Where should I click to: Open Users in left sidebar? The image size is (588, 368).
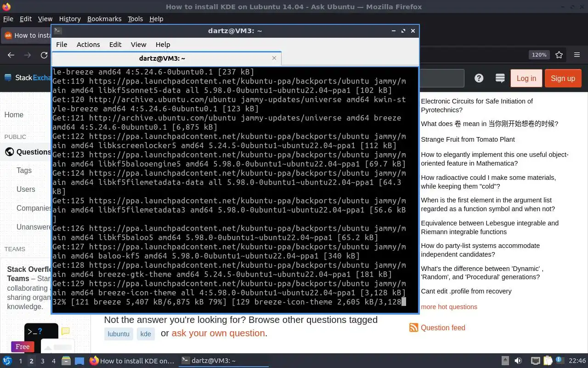(26, 189)
